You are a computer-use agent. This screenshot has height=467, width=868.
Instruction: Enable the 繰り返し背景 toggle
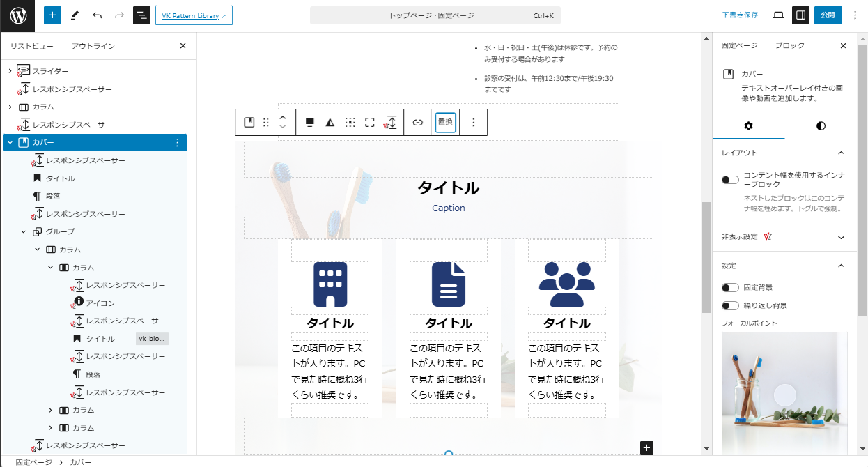(730, 305)
